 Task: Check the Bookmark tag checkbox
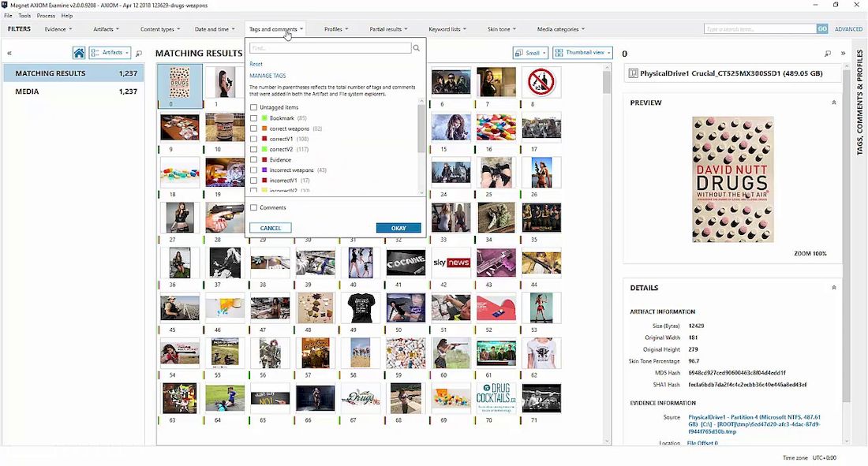253,118
